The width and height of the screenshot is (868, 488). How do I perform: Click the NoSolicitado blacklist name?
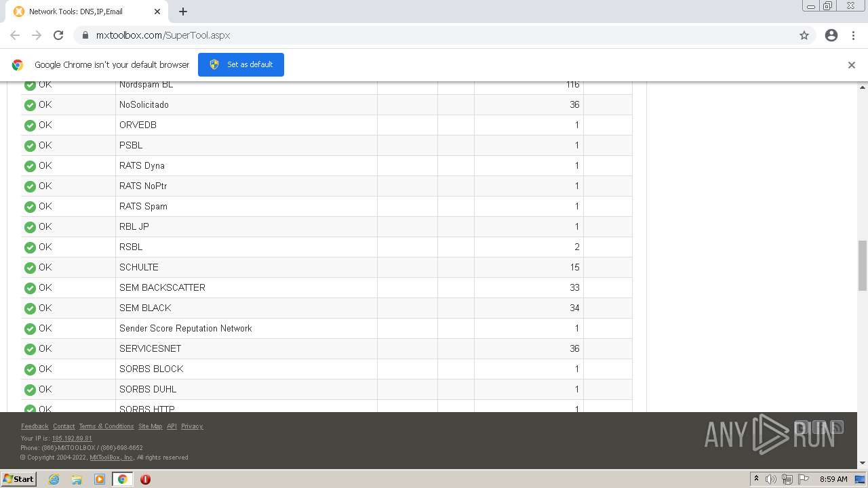(144, 105)
